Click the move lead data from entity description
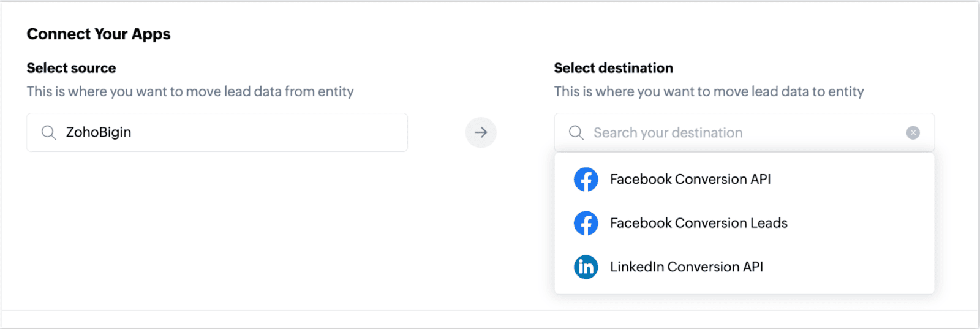 190,92
